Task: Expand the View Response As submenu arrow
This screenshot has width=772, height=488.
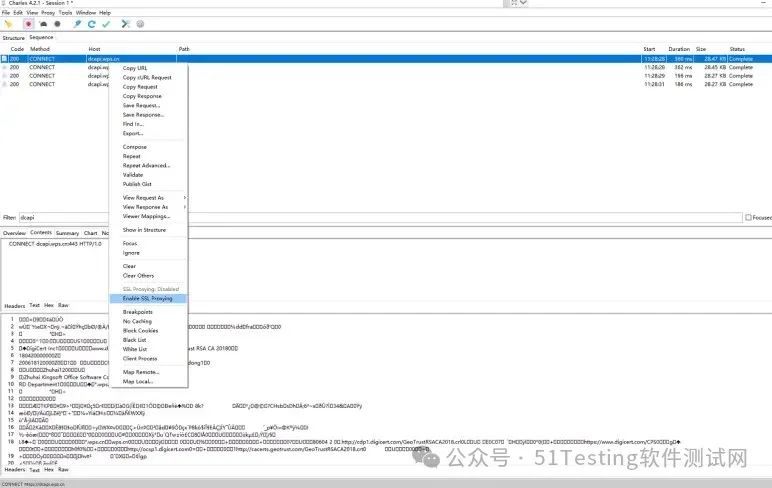Action: pyautogui.click(x=185, y=207)
